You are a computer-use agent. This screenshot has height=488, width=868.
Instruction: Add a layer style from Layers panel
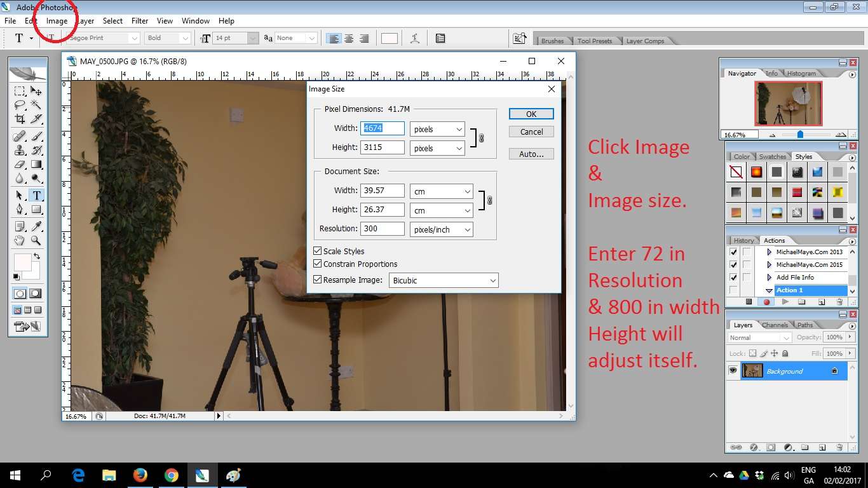point(754,447)
